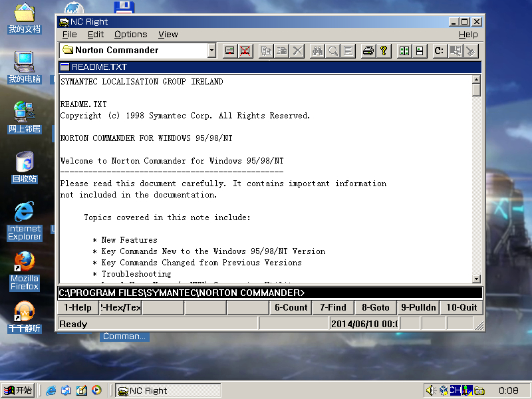Click the Ready status text
The height and width of the screenshot is (399, 532).
coord(73,324)
